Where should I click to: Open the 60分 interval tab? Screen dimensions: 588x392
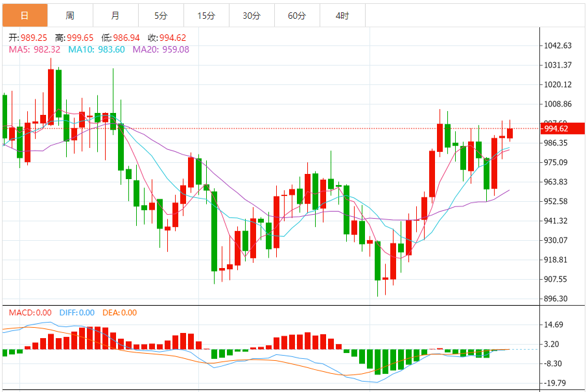pos(297,16)
